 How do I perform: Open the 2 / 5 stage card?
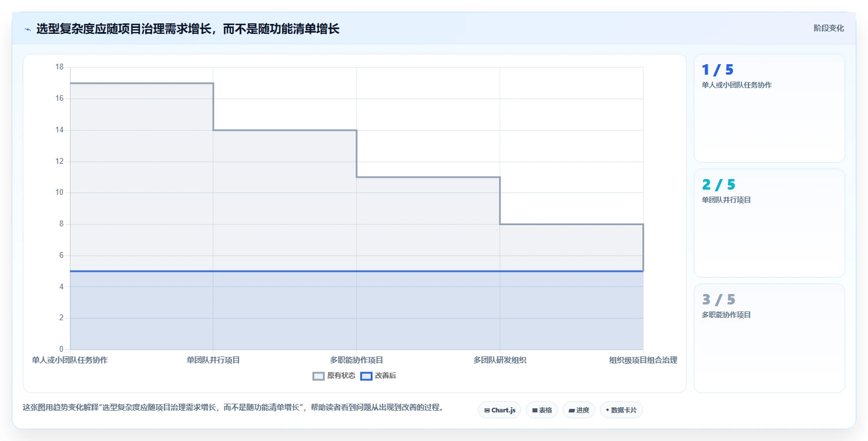tap(769, 223)
